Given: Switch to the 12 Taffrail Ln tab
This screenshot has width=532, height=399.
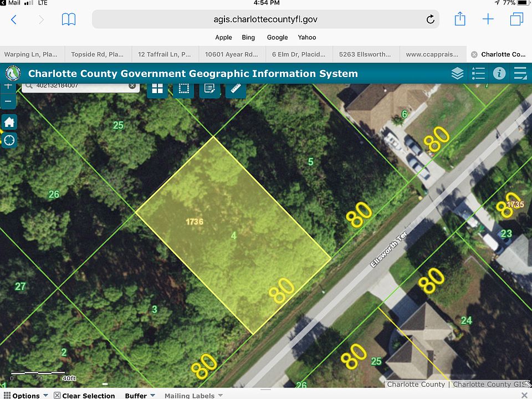Looking at the screenshot, I should pyautogui.click(x=164, y=54).
